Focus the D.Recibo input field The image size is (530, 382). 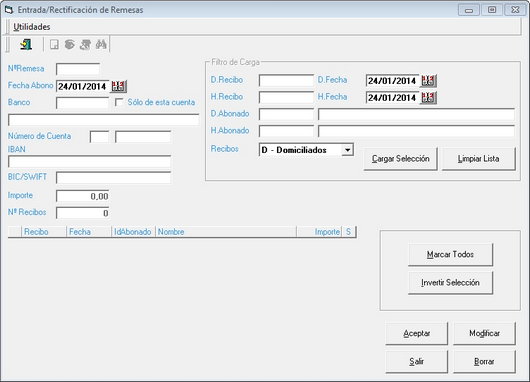coord(286,80)
